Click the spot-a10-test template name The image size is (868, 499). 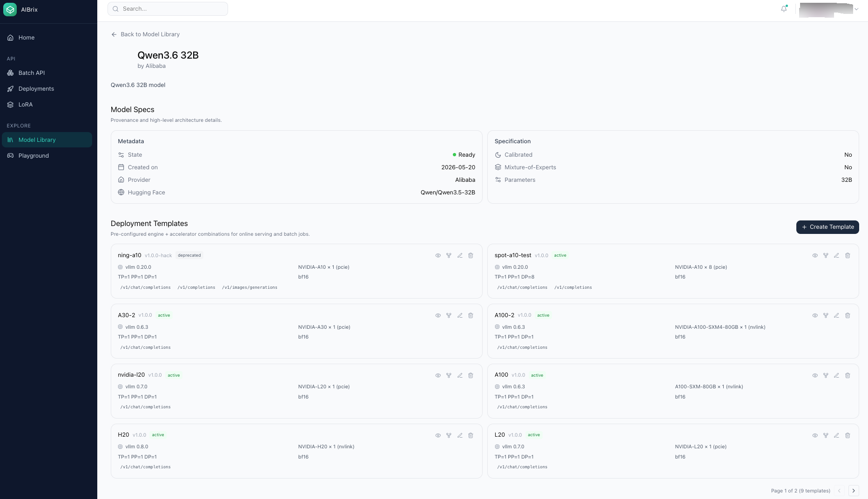(x=513, y=255)
